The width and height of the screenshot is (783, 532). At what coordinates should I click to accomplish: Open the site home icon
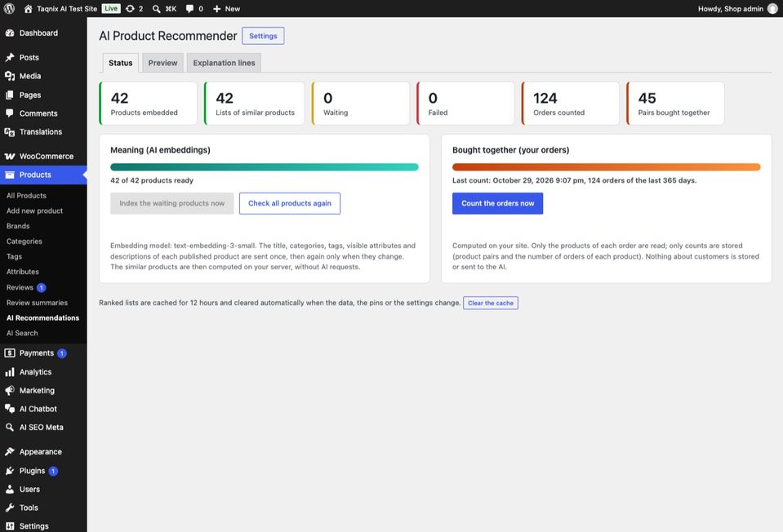(28, 8)
